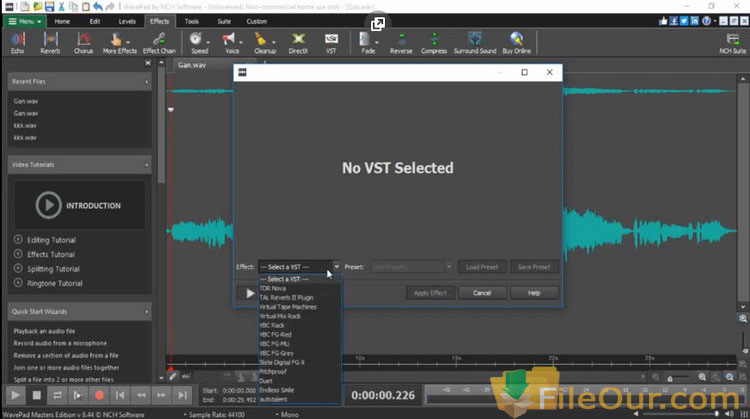
Task: Click the Stop transport button
Action: point(36,395)
